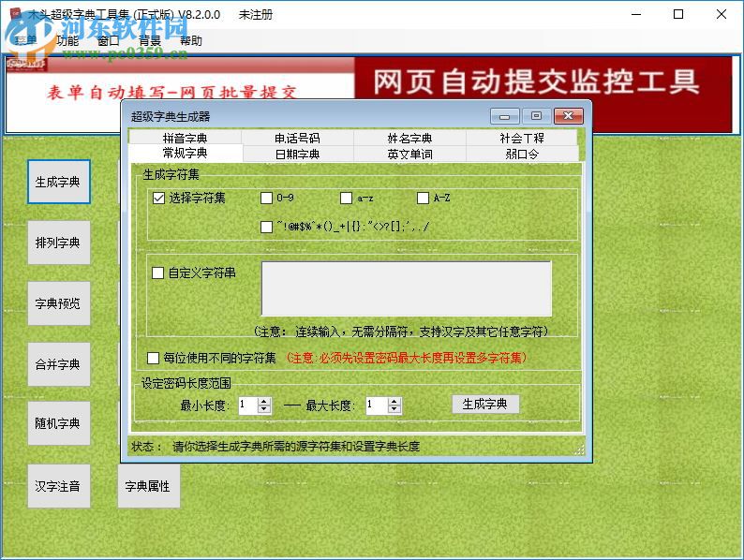
Task: Increase the 最大长度 value with up arrow
Action: (x=394, y=401)
